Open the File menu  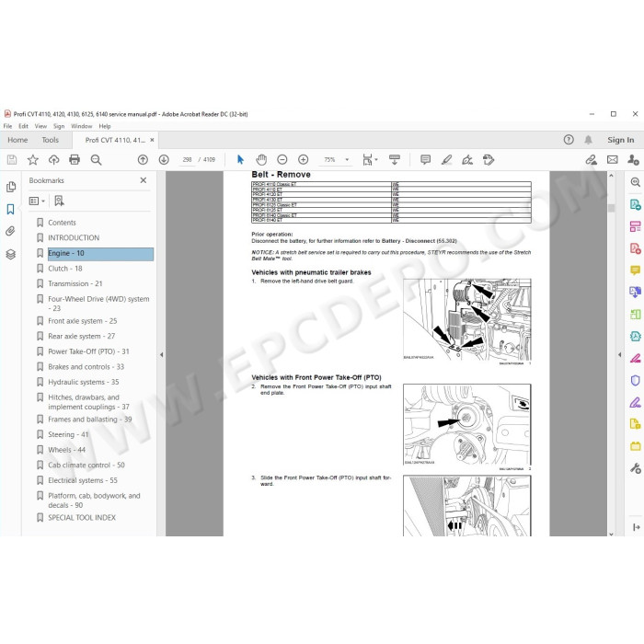coord(7,126)
